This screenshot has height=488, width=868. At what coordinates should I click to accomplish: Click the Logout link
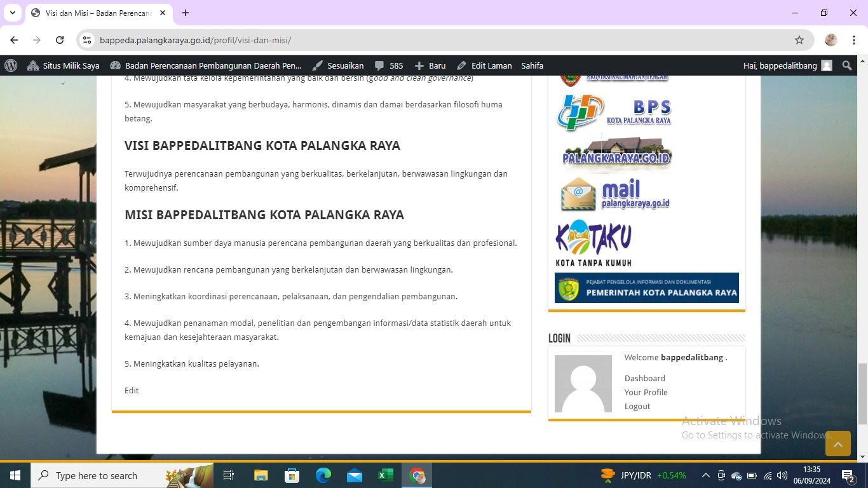click(637, 407)
